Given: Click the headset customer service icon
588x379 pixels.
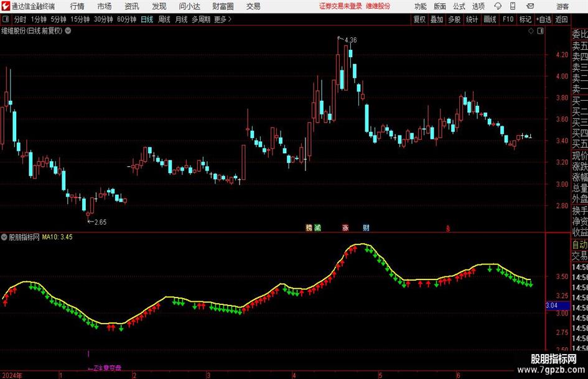Looking at the screenshot, I should tap(498, 6).
